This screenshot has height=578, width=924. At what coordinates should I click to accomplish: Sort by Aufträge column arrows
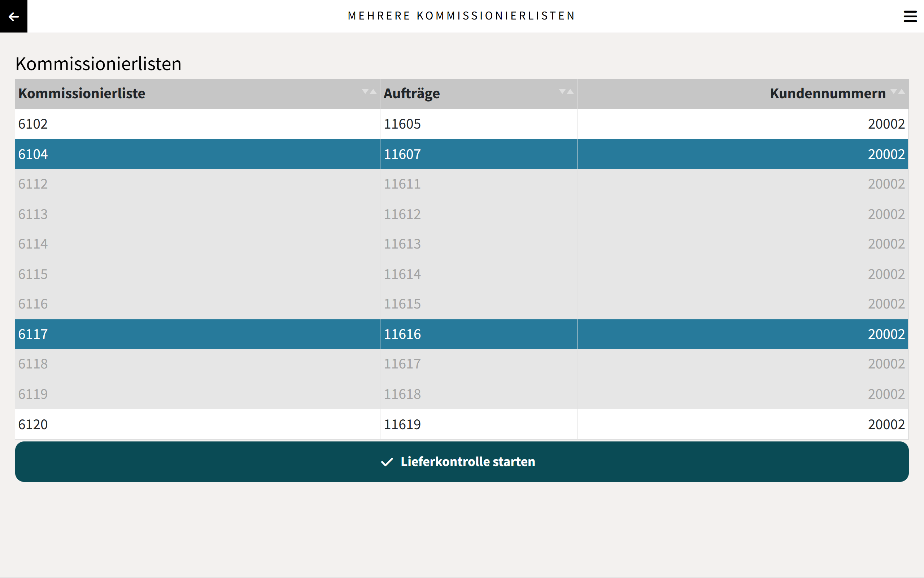[566, 91]
